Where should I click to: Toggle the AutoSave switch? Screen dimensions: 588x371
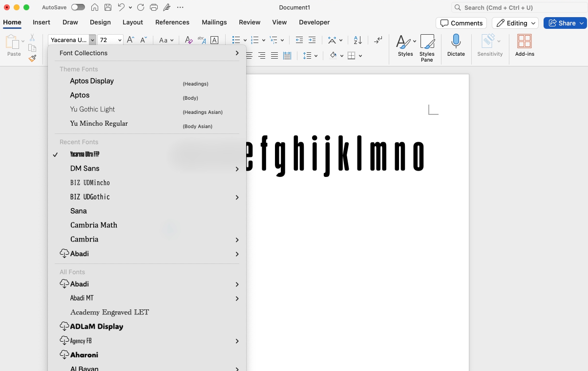click(x=78, y=7)
